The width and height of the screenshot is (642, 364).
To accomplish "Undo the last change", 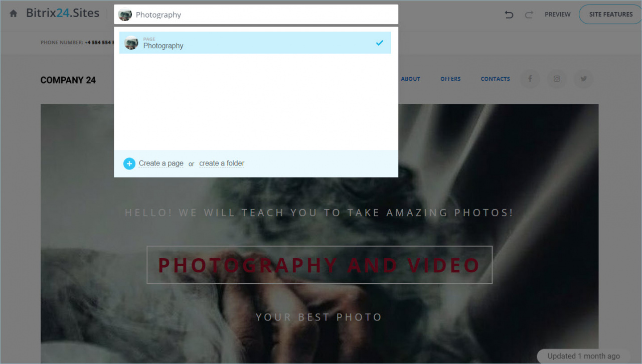I will (509, 15).
